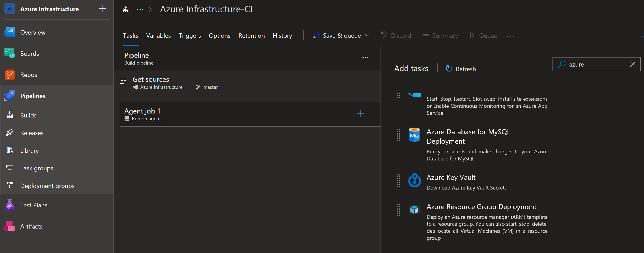
Task: Select Azure Resource Group Deployment task
Action: coord(472,222)
